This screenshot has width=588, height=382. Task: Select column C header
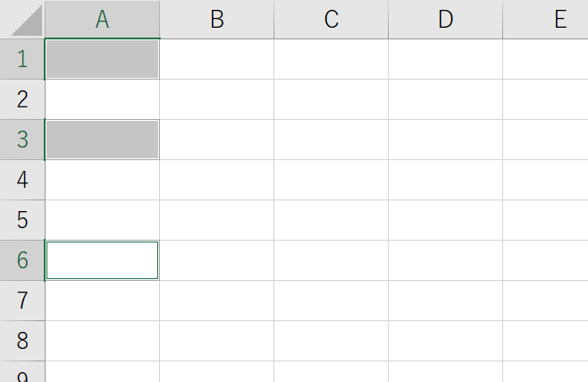pos(332,19)
